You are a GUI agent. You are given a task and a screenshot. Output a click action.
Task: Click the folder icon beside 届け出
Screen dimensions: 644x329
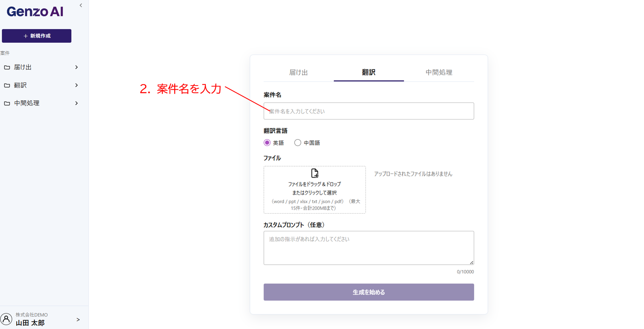click(7, 67)
